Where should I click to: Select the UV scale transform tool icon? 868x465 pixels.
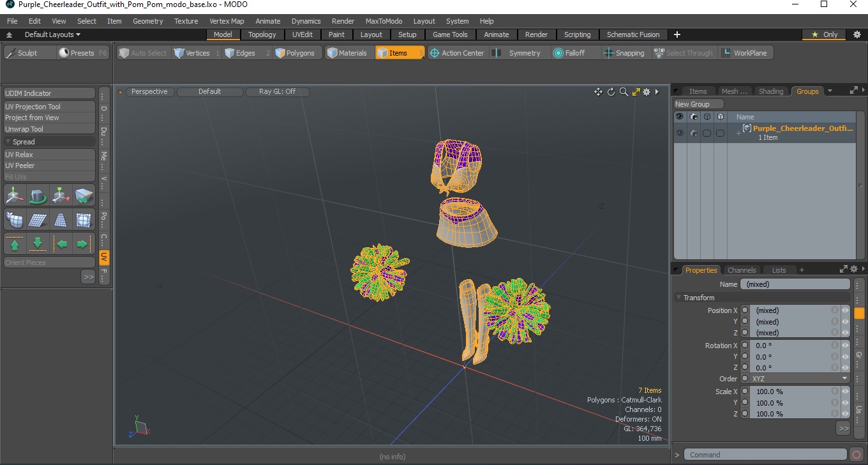coord(61,195)
